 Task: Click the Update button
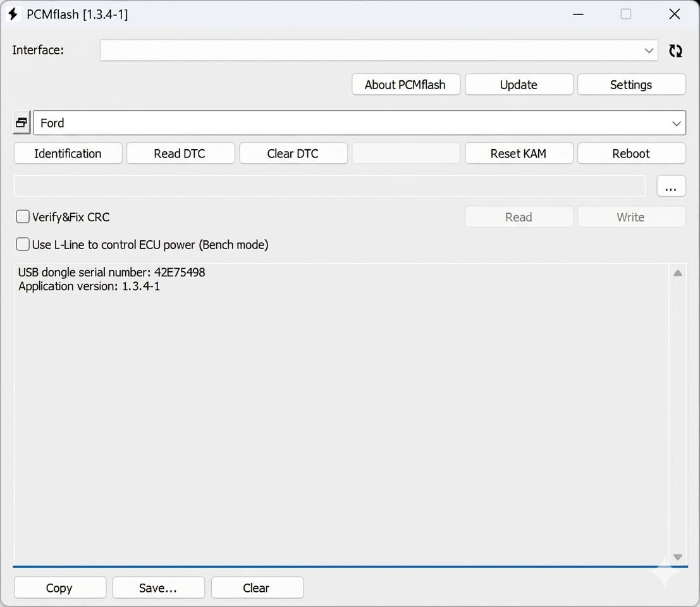(519, 84)
